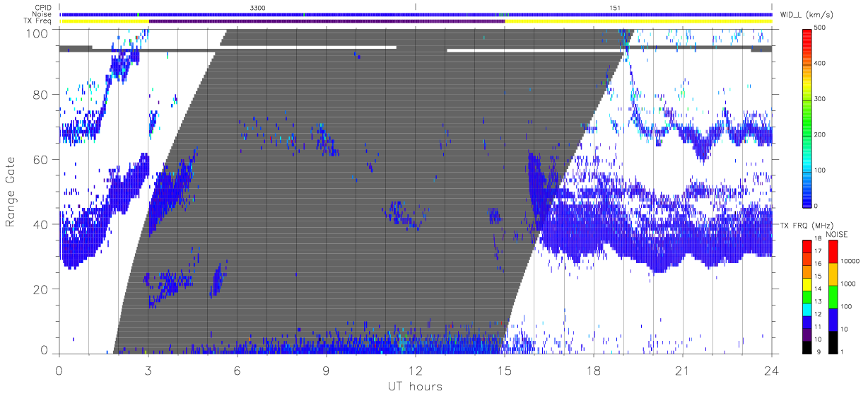This screenshot has width=868, height=401.
Task: Click the range gate tick label 40
Action: [x=42, y=224]
